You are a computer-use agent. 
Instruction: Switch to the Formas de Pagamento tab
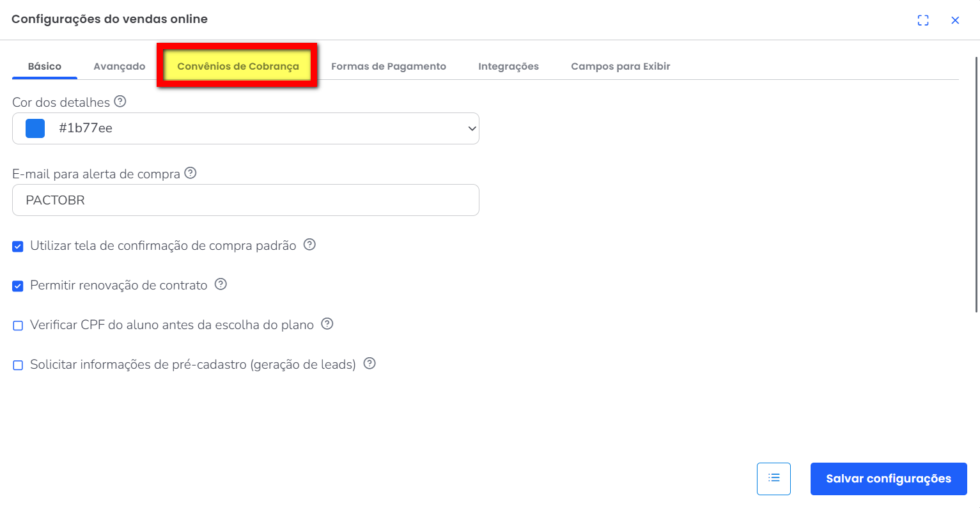point(388,66)
